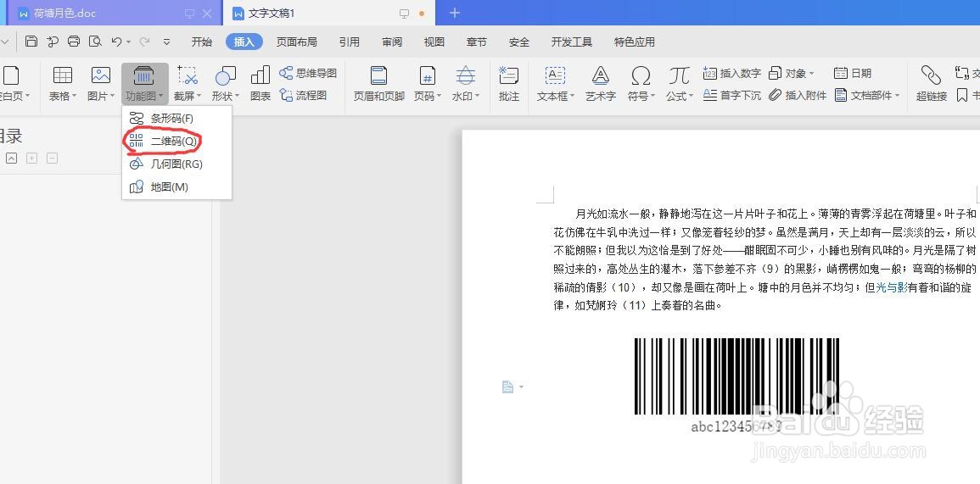Open a new document tab with plus
Viewport: 980px width, 484px height.
click(455, 13)
